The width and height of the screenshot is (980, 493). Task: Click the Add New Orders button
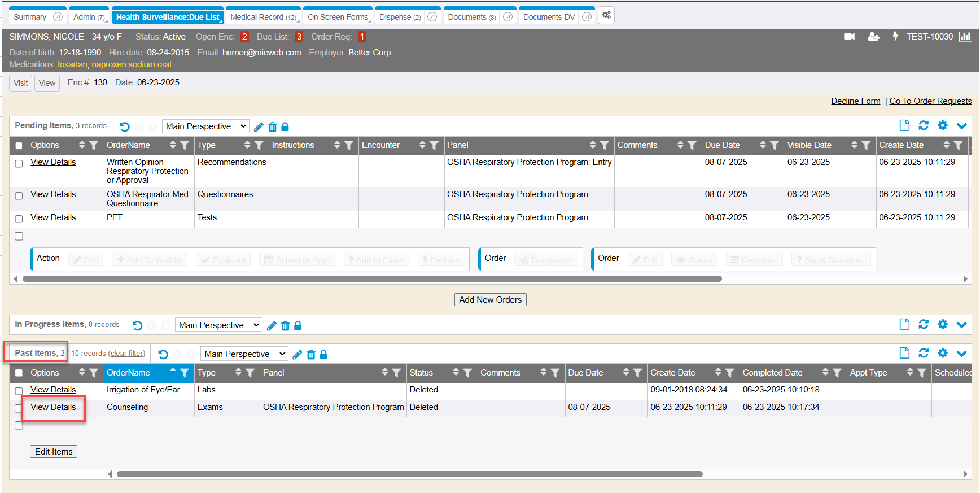[x=490, y=300]
